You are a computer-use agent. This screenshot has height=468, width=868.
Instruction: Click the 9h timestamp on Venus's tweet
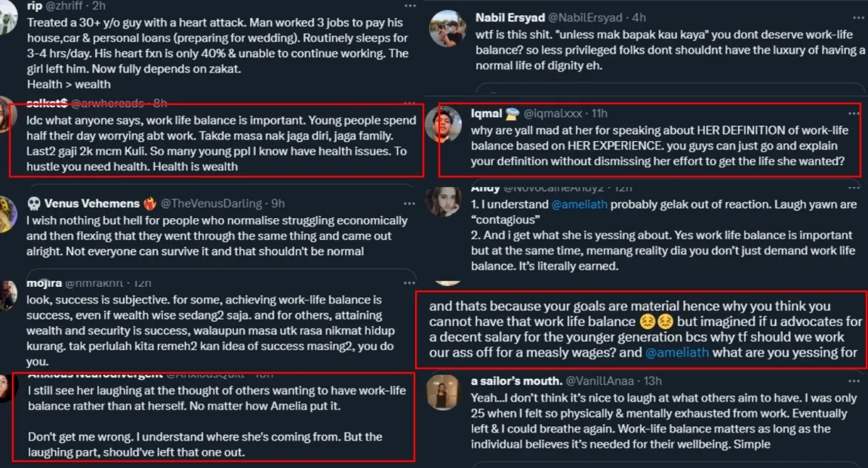[278, 204]
